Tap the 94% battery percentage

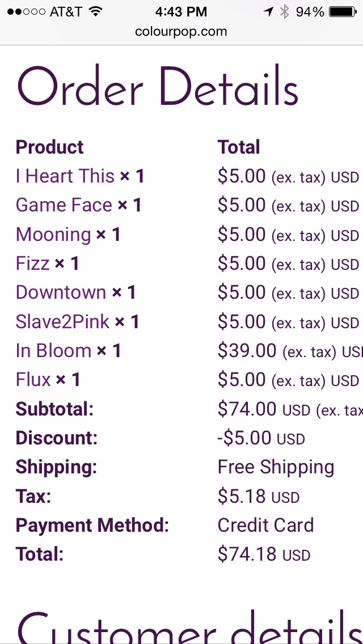310,12
